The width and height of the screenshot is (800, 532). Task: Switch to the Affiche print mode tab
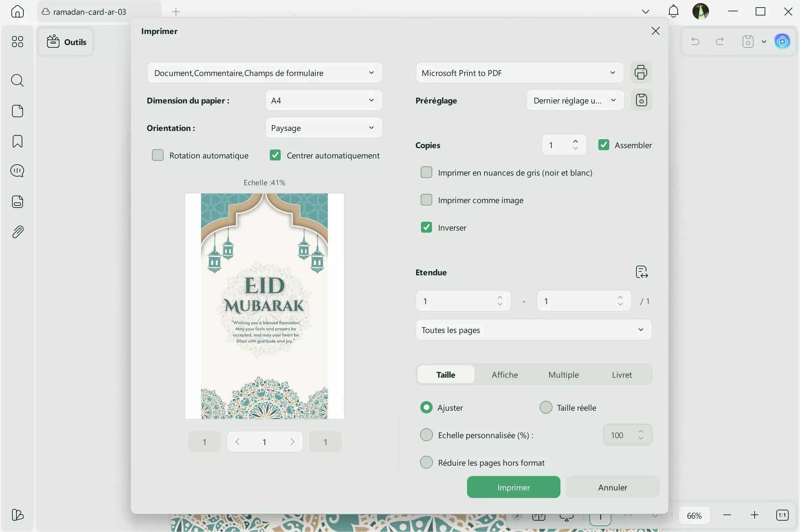tap(504, 375)
